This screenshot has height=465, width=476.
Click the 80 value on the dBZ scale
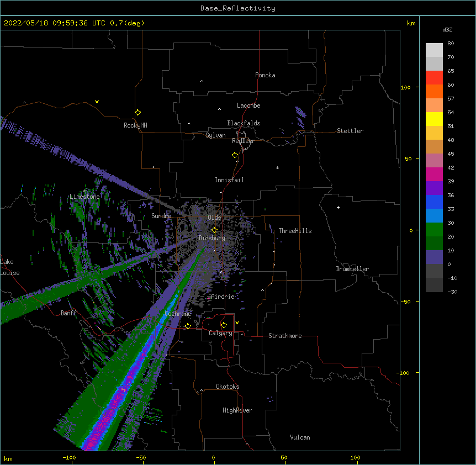pos(451,44)
